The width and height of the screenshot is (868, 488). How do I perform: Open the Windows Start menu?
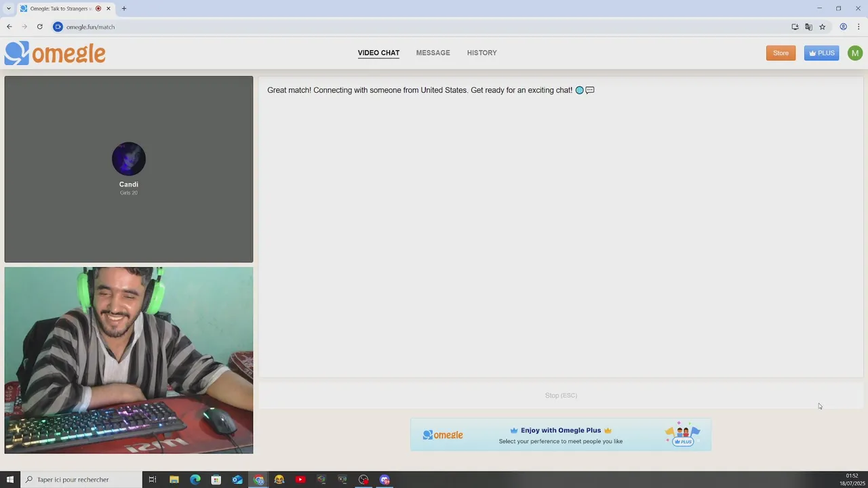coord(10,480)
